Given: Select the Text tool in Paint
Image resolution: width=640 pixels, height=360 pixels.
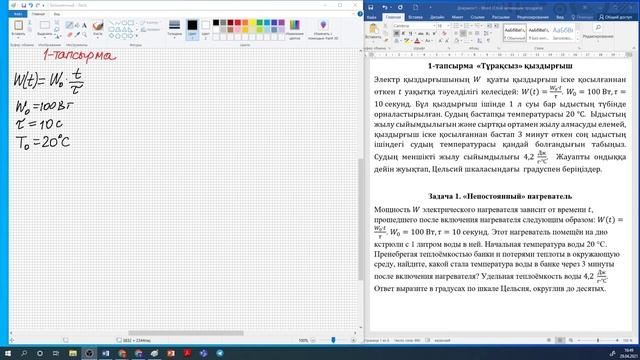Looking at the screenshot, I should tap(84, 25).
